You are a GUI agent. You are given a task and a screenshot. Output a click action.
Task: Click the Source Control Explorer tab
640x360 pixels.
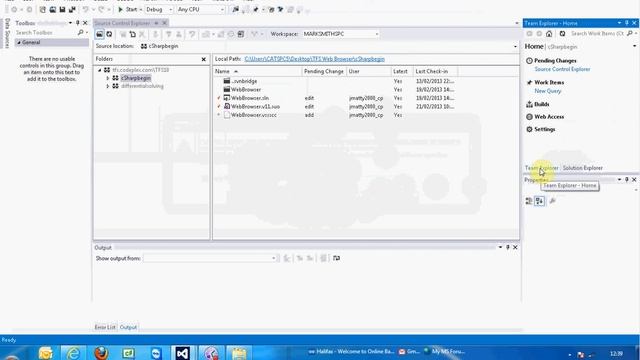point(122,23)
